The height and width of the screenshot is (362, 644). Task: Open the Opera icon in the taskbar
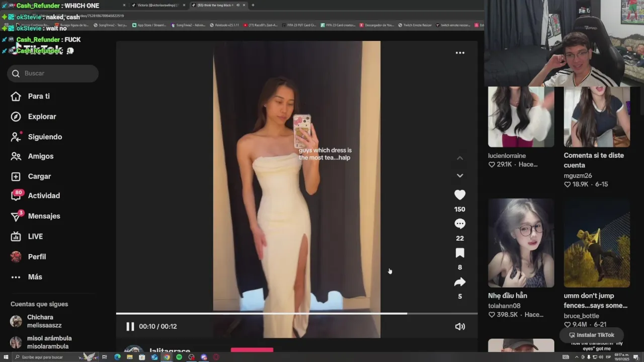tap(216, 357)
